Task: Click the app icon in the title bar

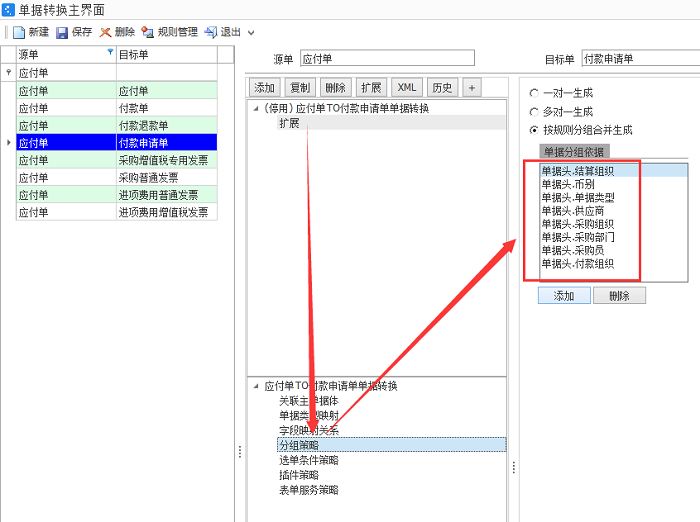Action: pos(9,9)
